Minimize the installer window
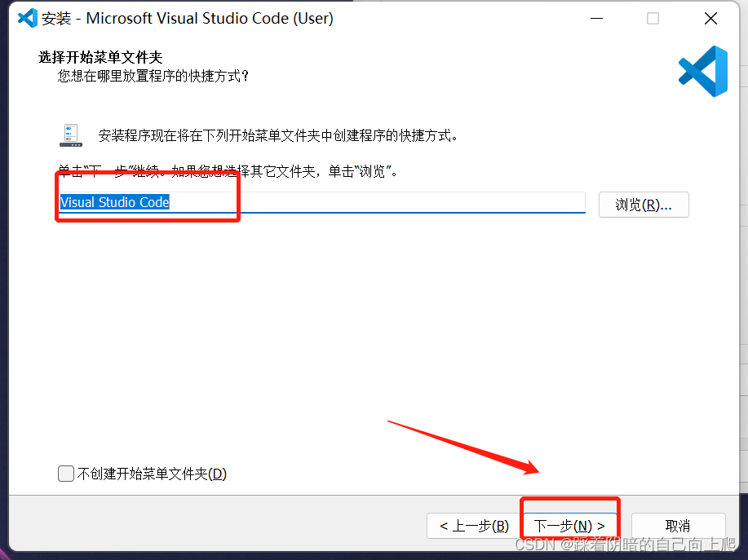This screenshot has height=560, width=748. pyautogui.click(x=597, y=19)
